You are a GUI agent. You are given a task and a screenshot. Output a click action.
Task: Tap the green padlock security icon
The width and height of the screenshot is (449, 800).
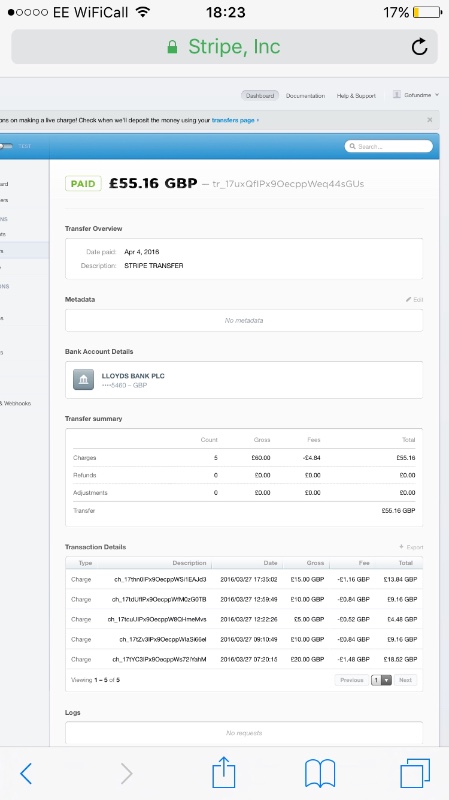coord(172,47)
